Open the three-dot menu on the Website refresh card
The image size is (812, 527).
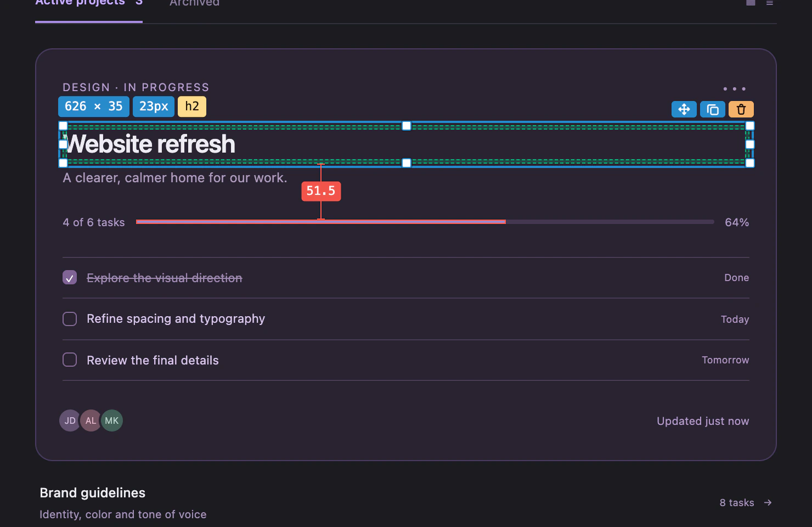[x=734, y=88]
